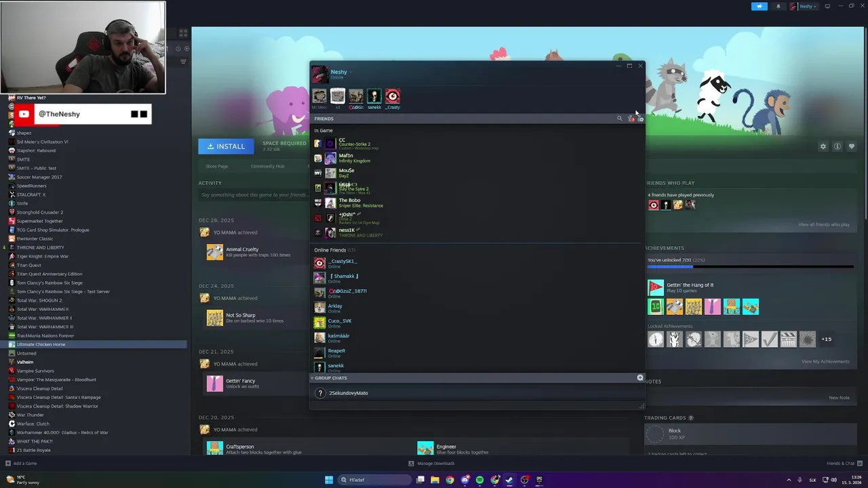868x488 pixels.
Task: Open File Explorer from the taskbar
Action: point(435,480)
